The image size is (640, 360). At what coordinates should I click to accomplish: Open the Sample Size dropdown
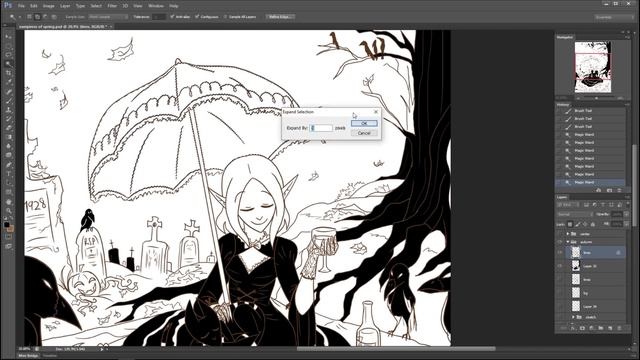point(108,17)
